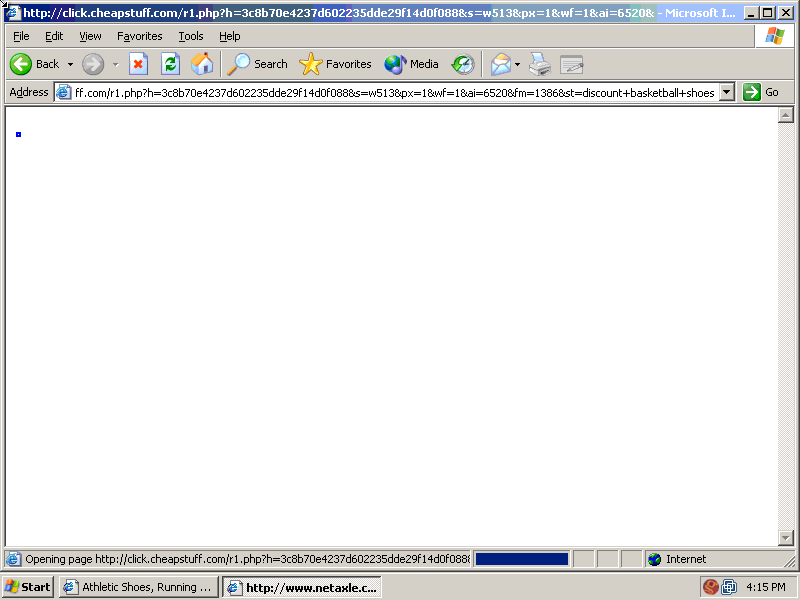Open the Forward history dropdown arrow
The image size is (800, 600).
[x=115, y=64]
